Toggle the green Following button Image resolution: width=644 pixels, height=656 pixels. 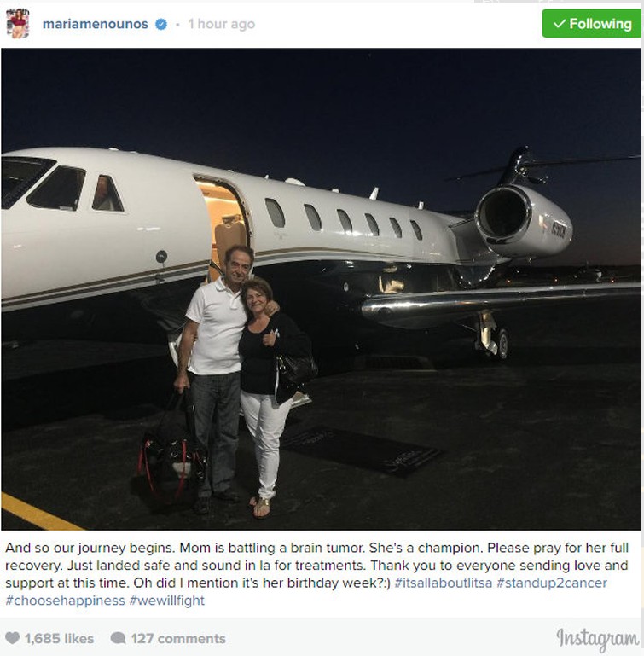click(591, 23)
